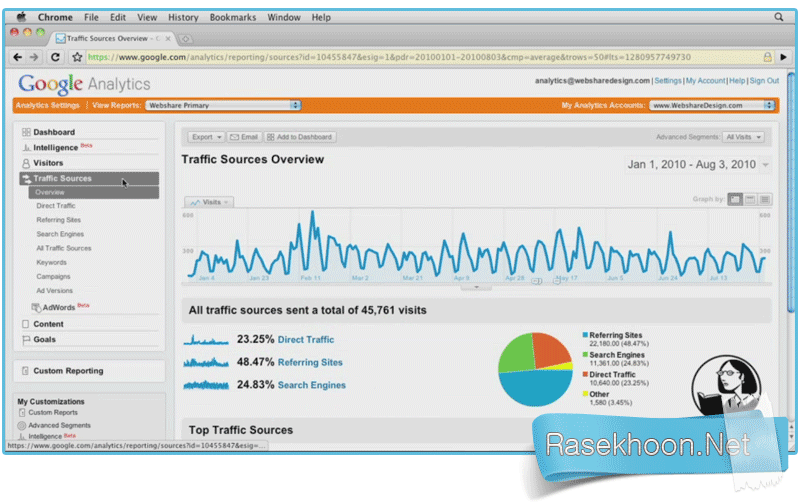Click the Referring Sites sparkline chart

pyautogui.click(x=206, y=363)
